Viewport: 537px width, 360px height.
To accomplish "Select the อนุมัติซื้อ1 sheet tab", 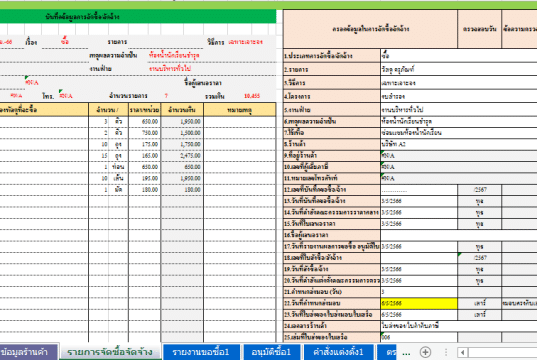I will (x=272, y=352).
